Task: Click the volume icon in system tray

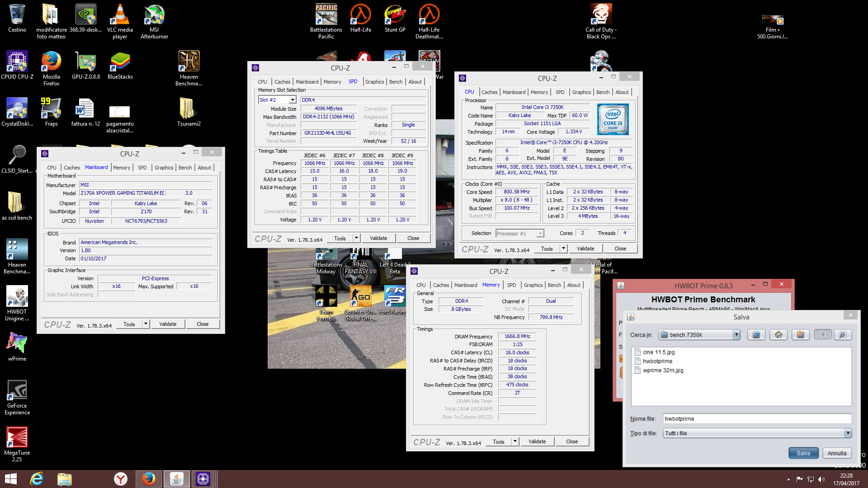Action: coord(821,479)
